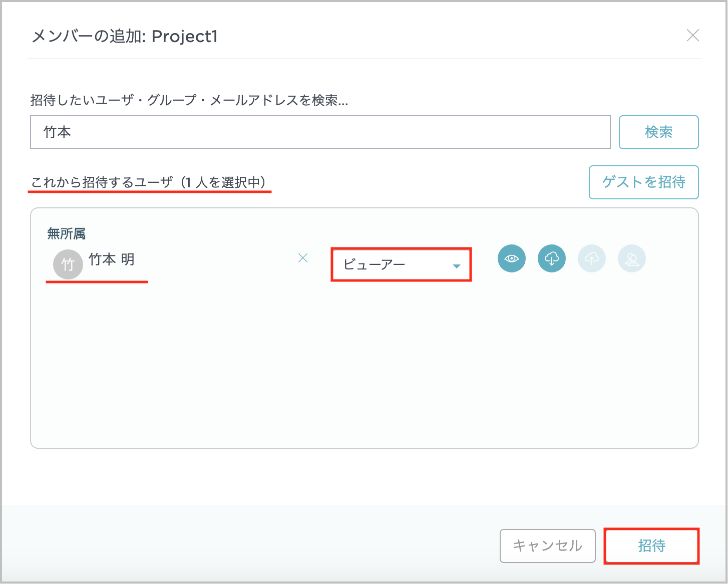Click the cloud download permission icon
This screenshot has height=584, width=728.
click(x=551, y=258)
